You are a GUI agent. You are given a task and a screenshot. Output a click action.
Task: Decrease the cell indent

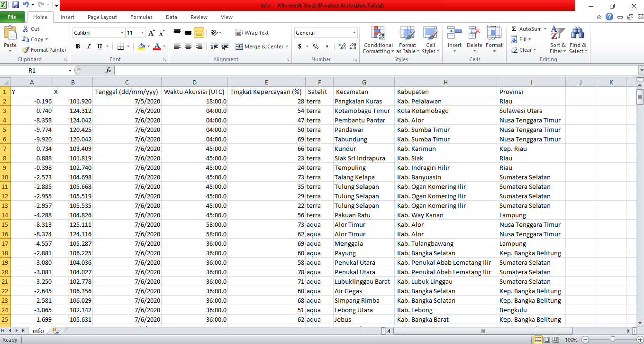[214, 46]
